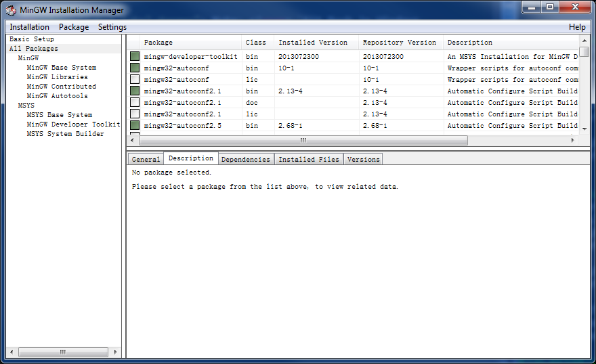The image size is (596, 364).
Task: Click the sidebar horizontal scrollbar thumb
Action: [x=63, y=352]
